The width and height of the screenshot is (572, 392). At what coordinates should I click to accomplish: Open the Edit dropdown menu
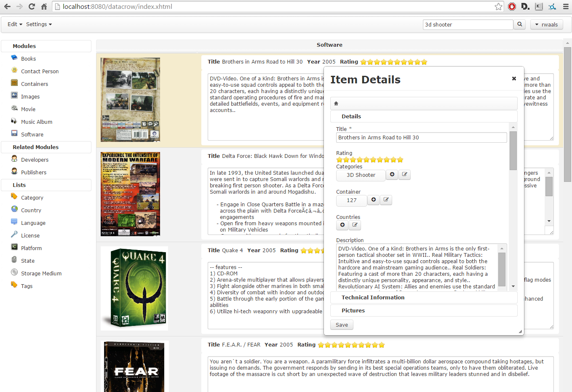click(15, 24)
